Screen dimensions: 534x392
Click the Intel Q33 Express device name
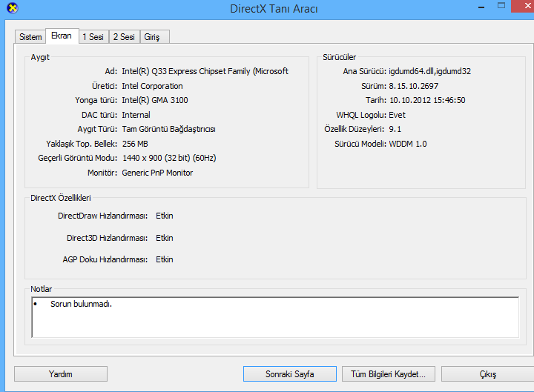click(205, 72)
